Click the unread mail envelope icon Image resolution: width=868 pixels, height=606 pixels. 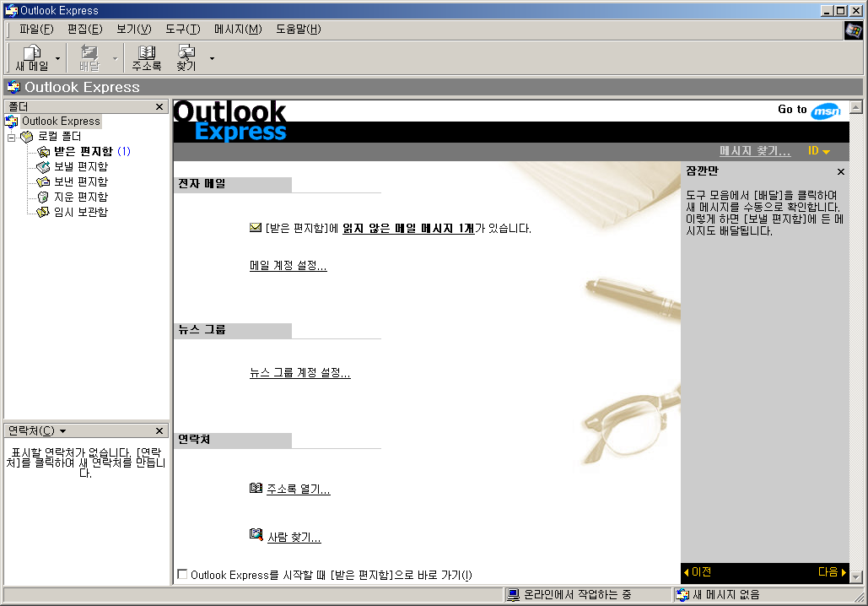pyautogui.click(x=256, y=228)
